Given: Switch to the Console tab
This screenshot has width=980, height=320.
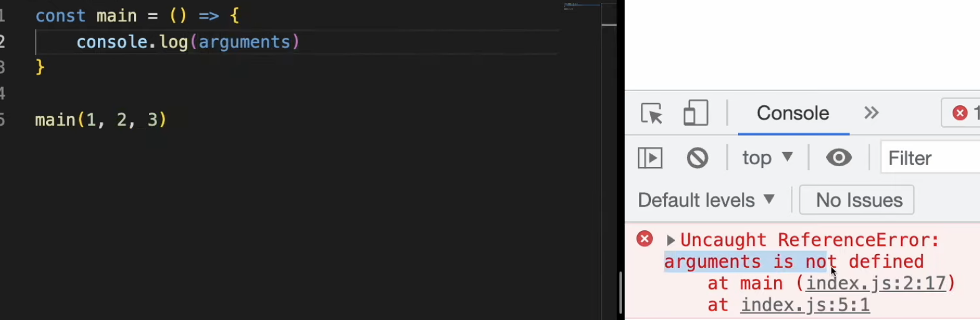Looking at the screenshot, I should (x=793, y=113).
